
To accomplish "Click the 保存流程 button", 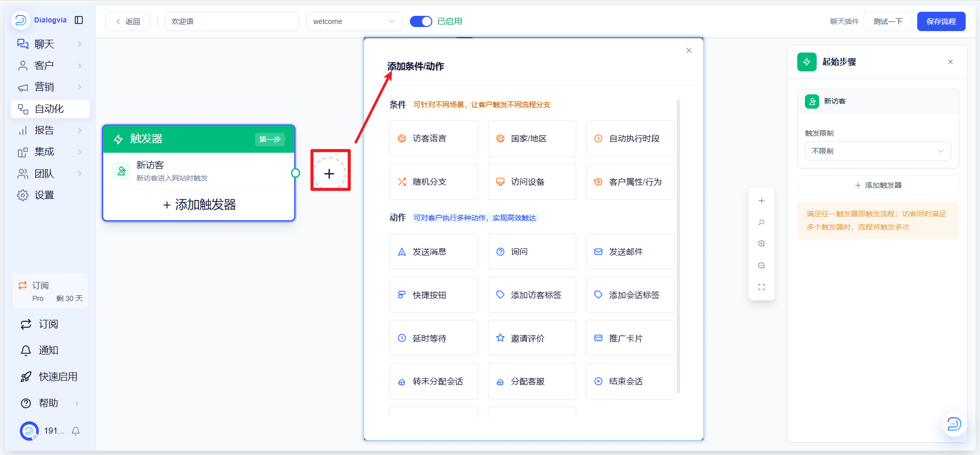I will tap(941, 21).
